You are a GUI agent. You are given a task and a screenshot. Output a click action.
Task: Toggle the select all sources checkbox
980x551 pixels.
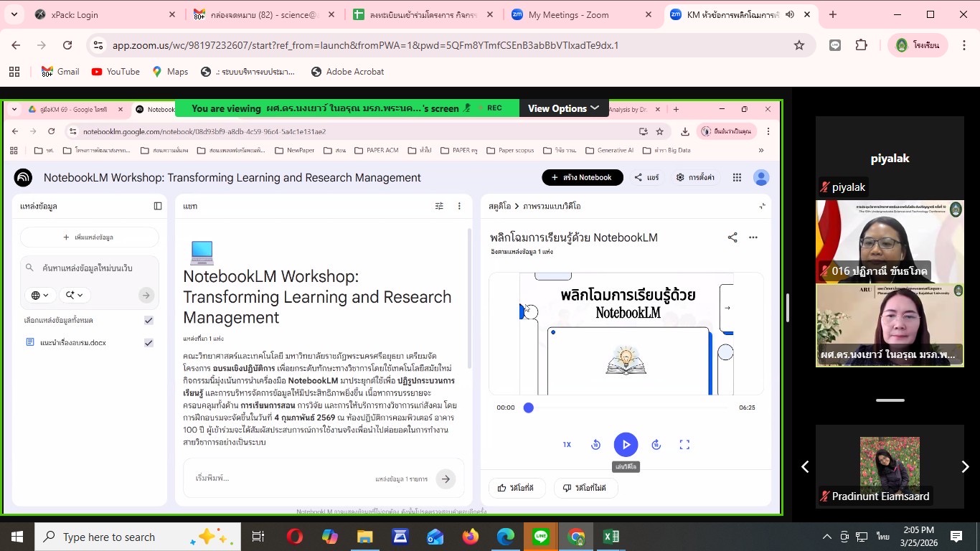(149, 320)
